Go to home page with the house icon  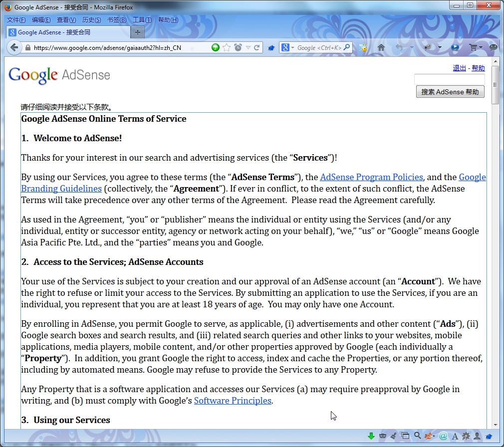(x=381, y=47)
